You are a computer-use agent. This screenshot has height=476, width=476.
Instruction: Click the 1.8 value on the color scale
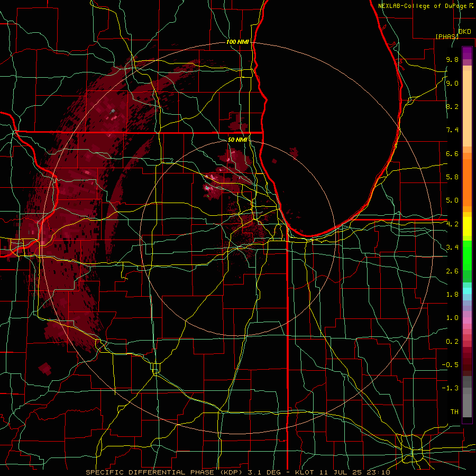[x=452, y=295]
